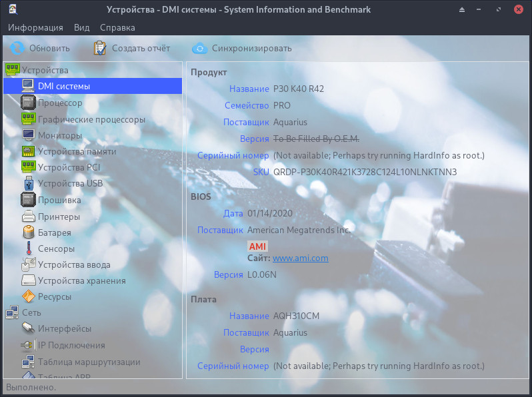Select the Процессор tree entry

coord(60,103)
